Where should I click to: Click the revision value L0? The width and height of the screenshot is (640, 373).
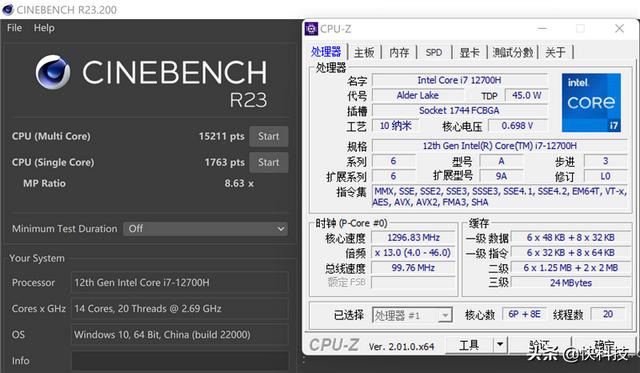[x=605, y=176]
